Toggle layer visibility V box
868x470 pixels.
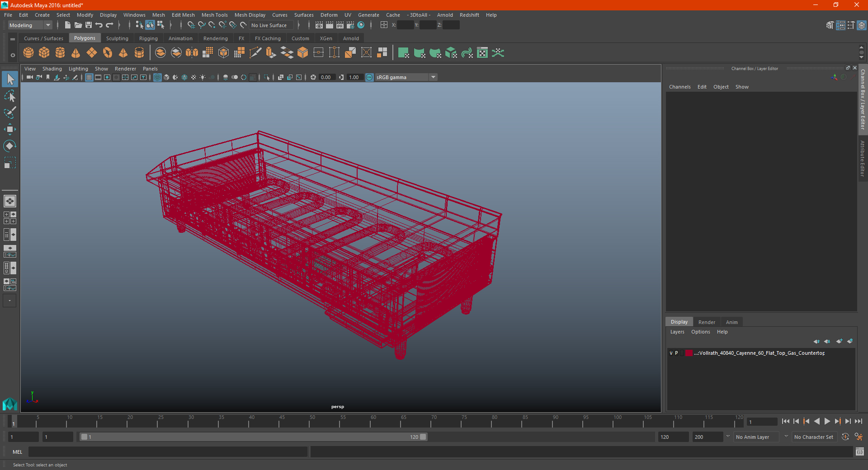(x=671, y=353)
